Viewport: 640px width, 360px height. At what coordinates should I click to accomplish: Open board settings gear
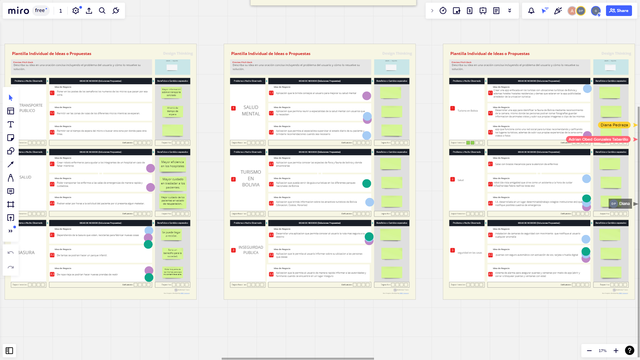pyautogui.click(x=76, y=11)
